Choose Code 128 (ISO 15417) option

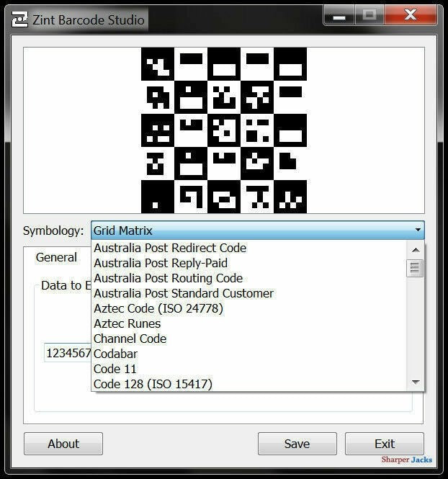point(153,384)
